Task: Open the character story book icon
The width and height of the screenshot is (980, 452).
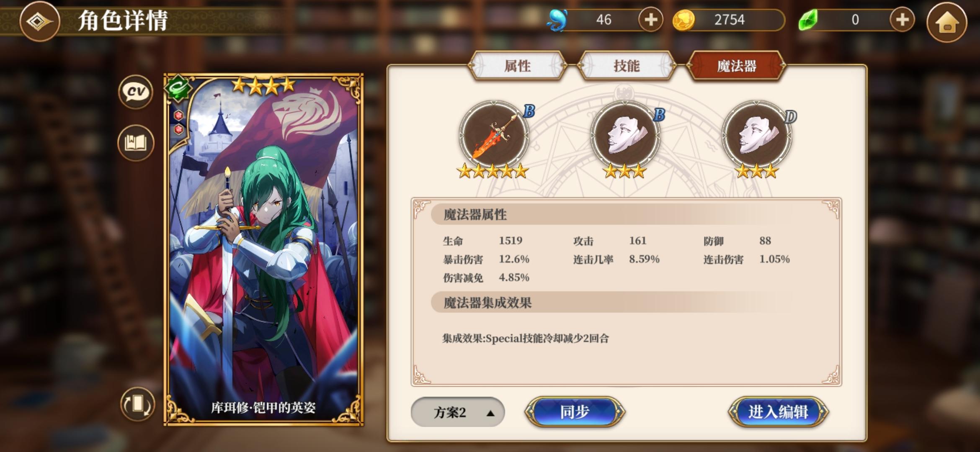Action: click(136, 143)
